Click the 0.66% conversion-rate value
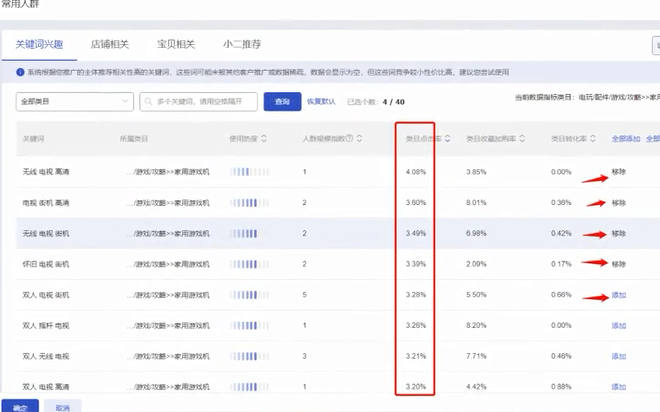 pyautogui.click(x=561, y=295)
